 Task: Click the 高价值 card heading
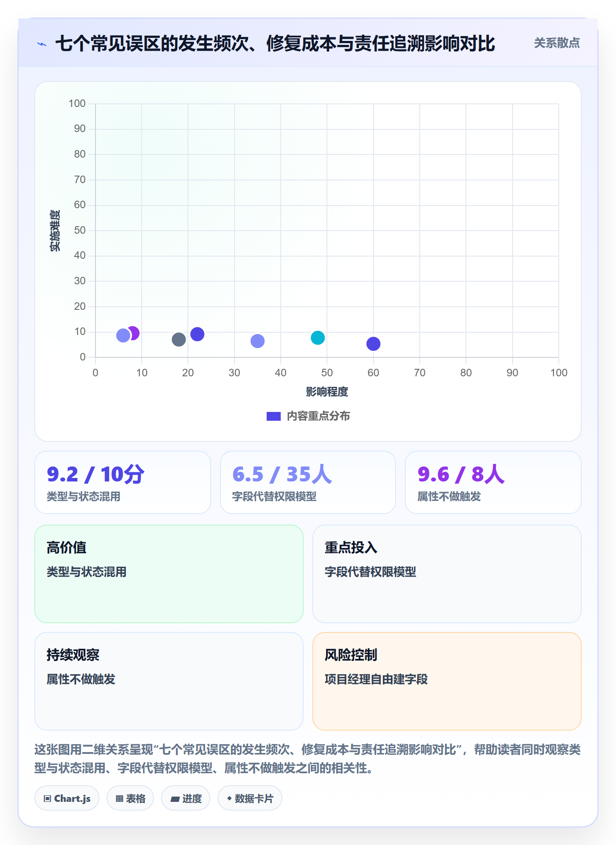coord(66,547)
